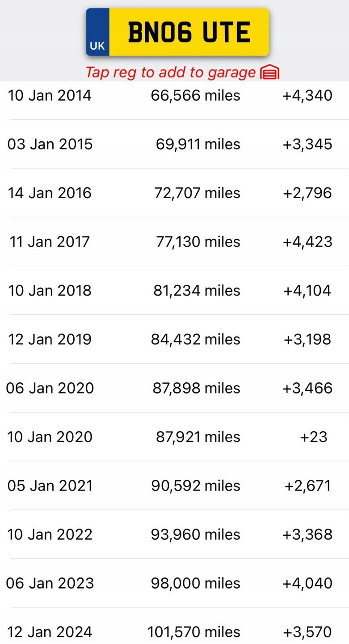Tap the +23 mileage difference value
Screen dimensions: 349x644
pyautogui.click(x=314, y=436)
